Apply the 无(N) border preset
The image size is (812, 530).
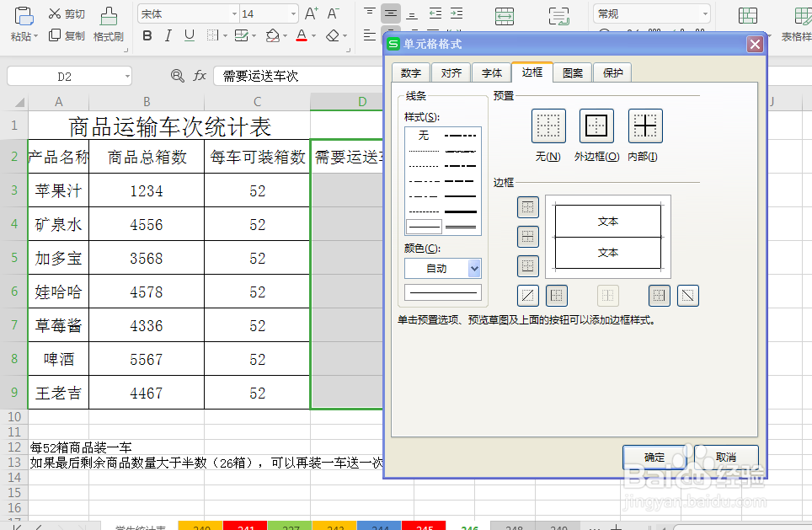(x=548, y=126)
